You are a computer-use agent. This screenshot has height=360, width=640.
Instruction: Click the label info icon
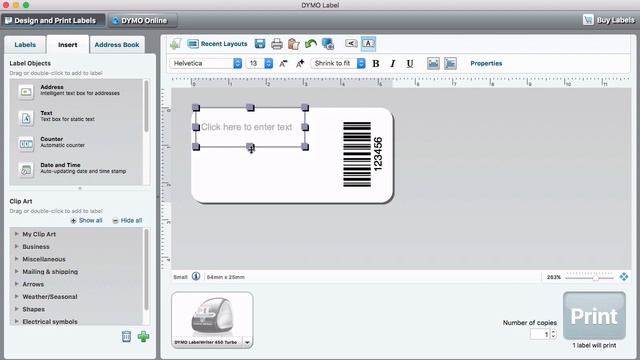(196, 276)
